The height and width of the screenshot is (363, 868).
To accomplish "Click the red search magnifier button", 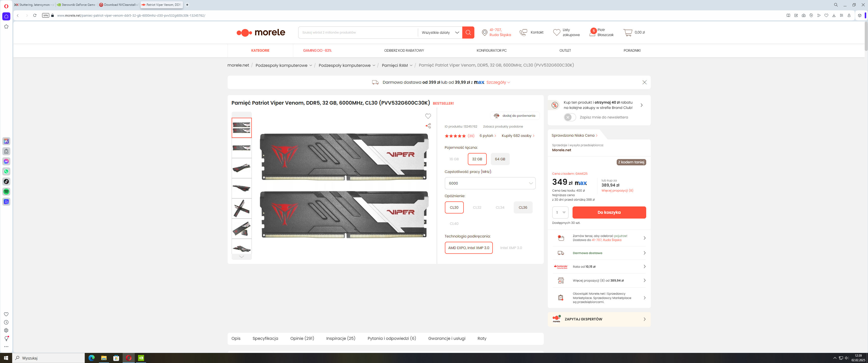I will pyautogui.click(x=468, y=32).
